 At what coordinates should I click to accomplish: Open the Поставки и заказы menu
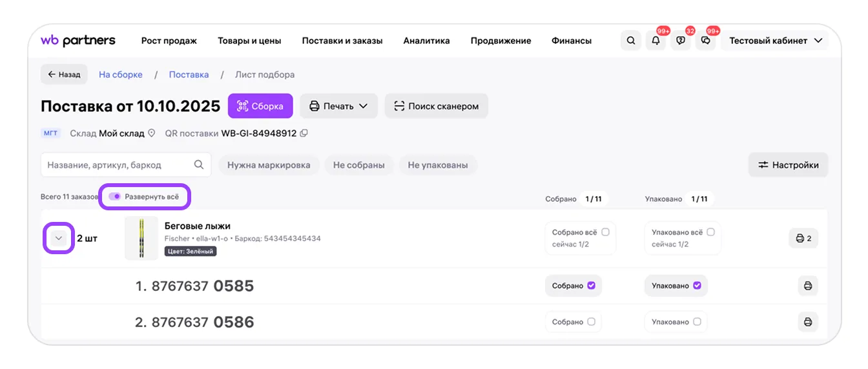tap(342, 41)
